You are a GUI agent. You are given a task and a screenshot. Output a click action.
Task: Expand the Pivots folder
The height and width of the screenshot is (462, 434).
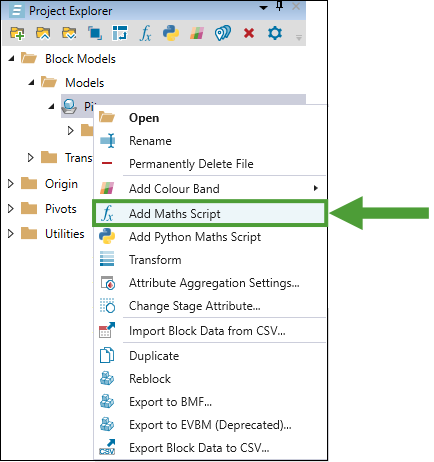click(11, 209)
